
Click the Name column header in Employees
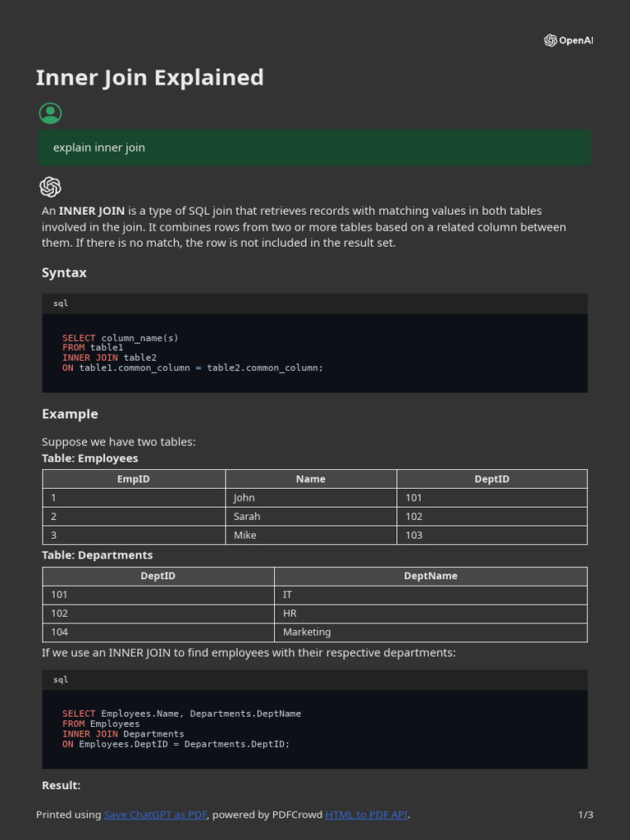311,479
